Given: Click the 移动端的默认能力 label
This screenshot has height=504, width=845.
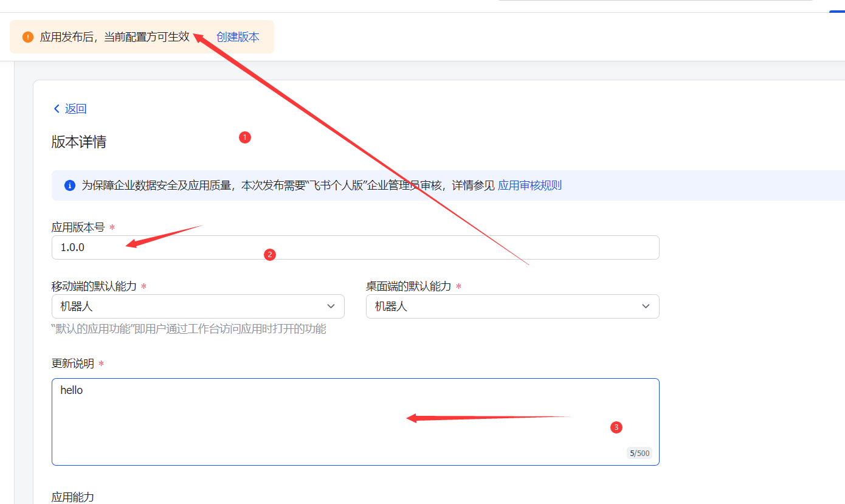Looking at the screenshot, I should tap(94, 286).
